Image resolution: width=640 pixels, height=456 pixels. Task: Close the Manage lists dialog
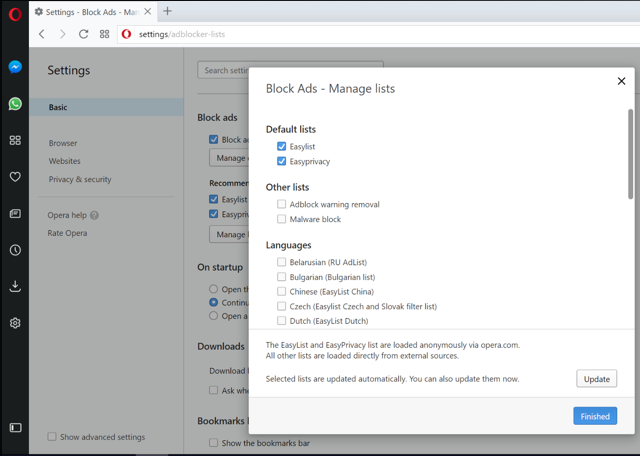point(621,82)
